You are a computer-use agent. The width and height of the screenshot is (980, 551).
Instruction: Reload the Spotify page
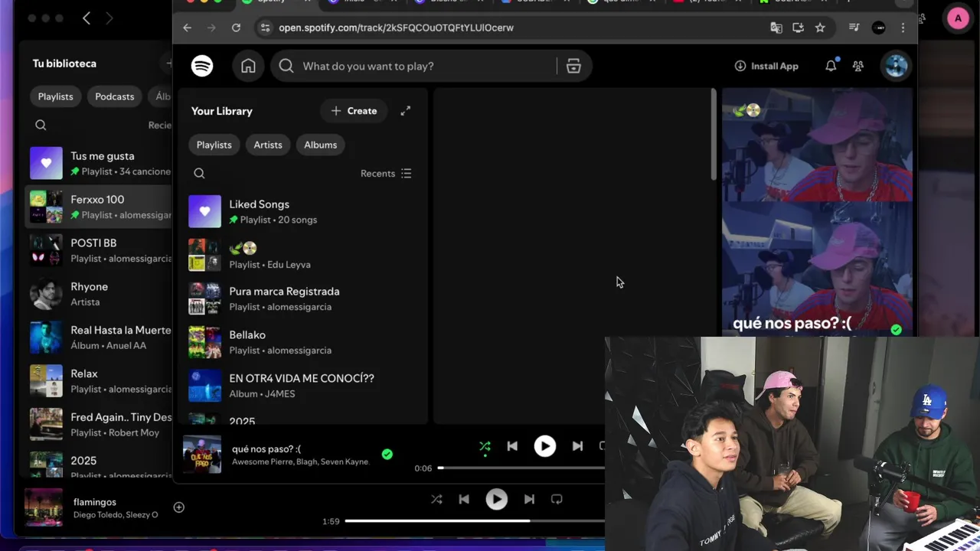(236, 28)
